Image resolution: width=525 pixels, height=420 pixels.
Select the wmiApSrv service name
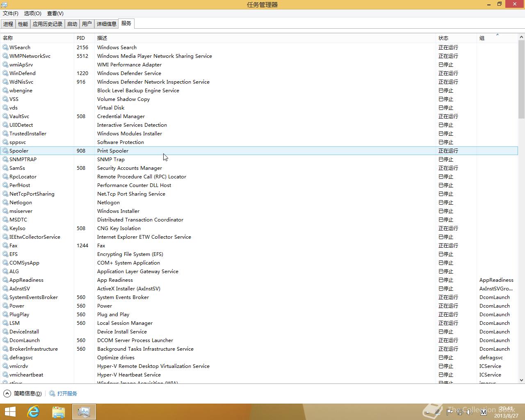[21, 65]
